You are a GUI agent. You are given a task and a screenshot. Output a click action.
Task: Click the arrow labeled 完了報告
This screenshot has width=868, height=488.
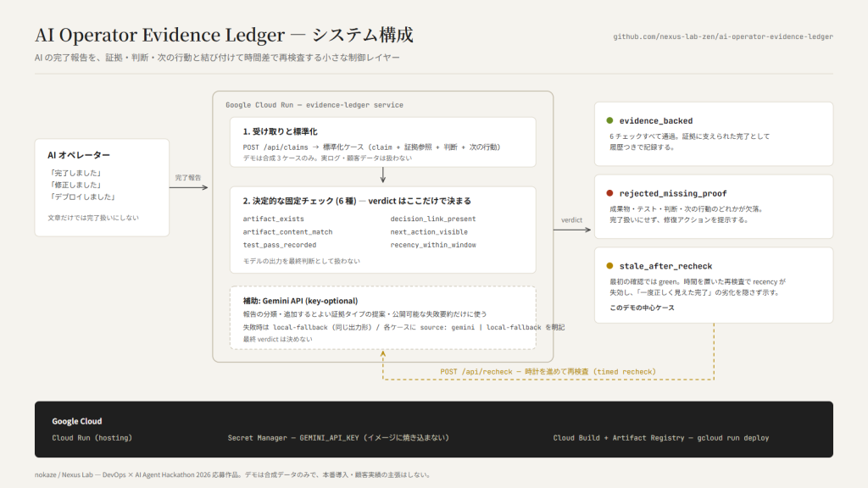189,187
